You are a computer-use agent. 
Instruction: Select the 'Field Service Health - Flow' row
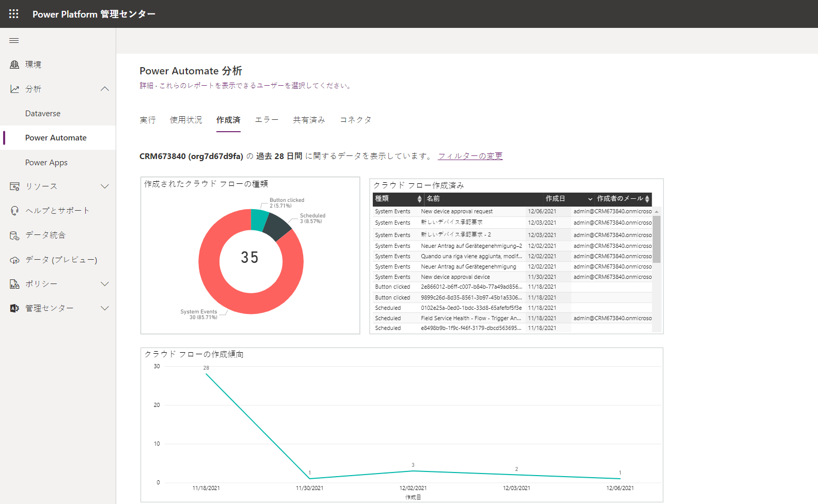(x=512, y=318)
